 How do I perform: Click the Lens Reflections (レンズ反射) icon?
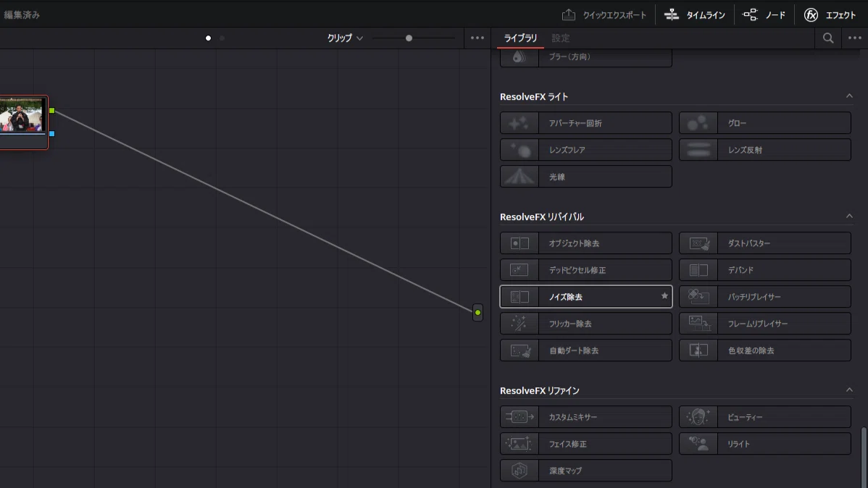[698, 150]
